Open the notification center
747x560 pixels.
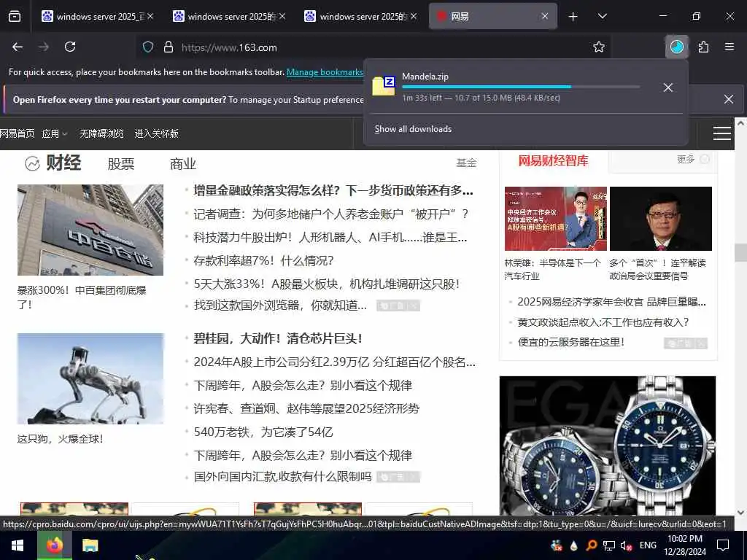coord(723,545)
